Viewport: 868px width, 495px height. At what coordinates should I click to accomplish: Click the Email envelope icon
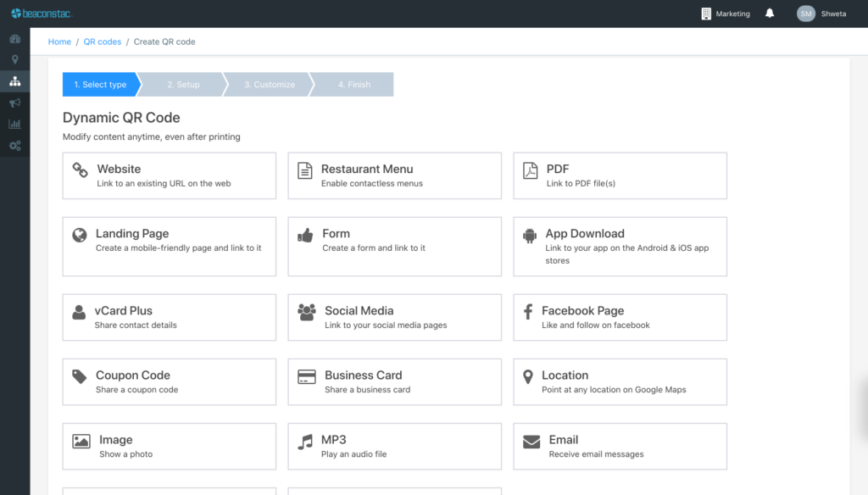(531, 442)
